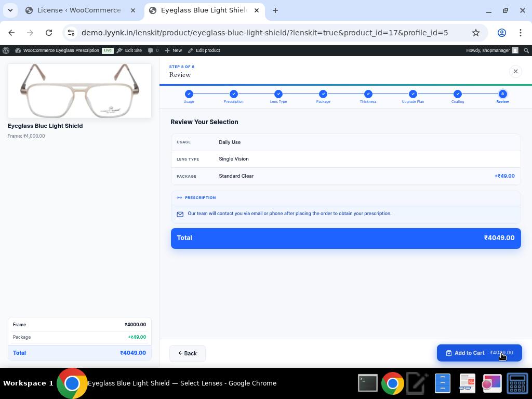Click the Upgrade Plan step icon
The image size is (532, 399).
point(413,94)
